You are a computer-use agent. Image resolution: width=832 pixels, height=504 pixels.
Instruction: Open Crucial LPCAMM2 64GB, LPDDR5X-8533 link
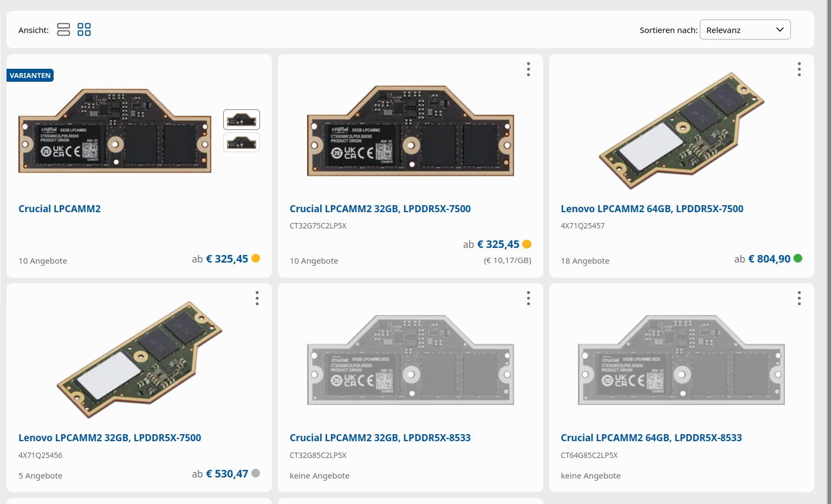tap(651, 438)
